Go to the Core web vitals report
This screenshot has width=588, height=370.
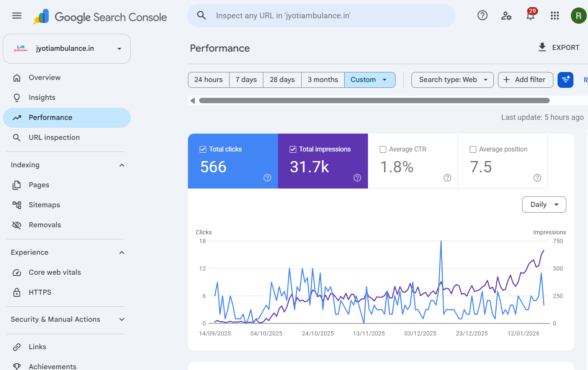(x=67, y=273)
